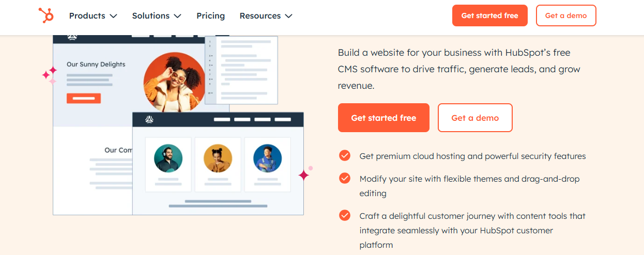Select the blue background team avatar
644x255 pixels.
(267, 158)
